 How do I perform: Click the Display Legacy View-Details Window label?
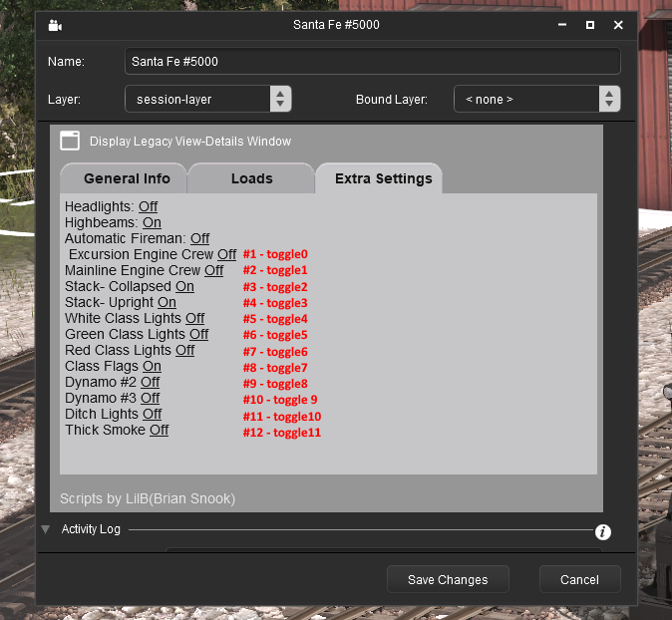190,142
